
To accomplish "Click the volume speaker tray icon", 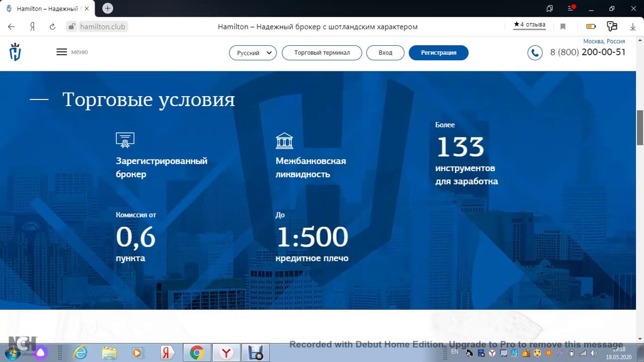I will point(594,353).
